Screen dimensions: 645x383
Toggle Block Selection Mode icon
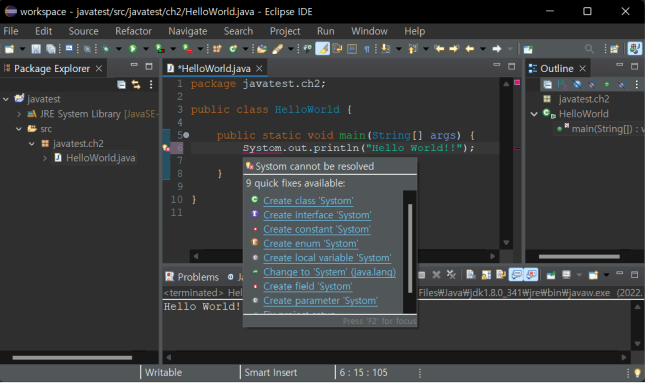pyautogui.click(x=352, y=49)
